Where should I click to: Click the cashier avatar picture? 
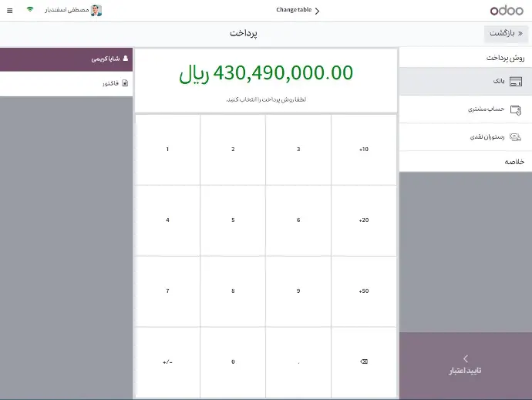96,10
